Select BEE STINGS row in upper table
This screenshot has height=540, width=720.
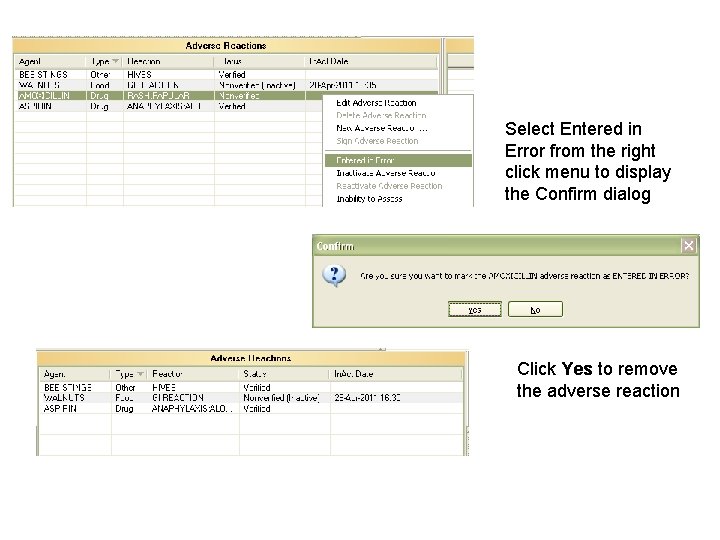point(226,74)
